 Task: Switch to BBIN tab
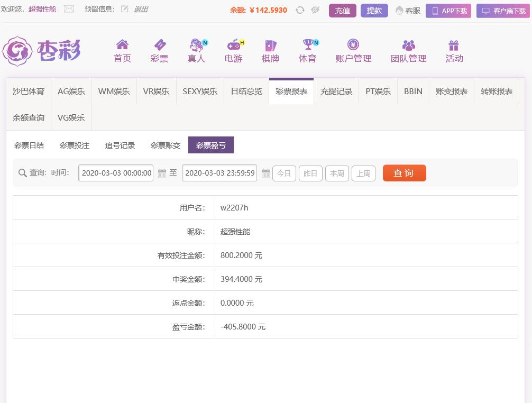(x=413, y=91)
